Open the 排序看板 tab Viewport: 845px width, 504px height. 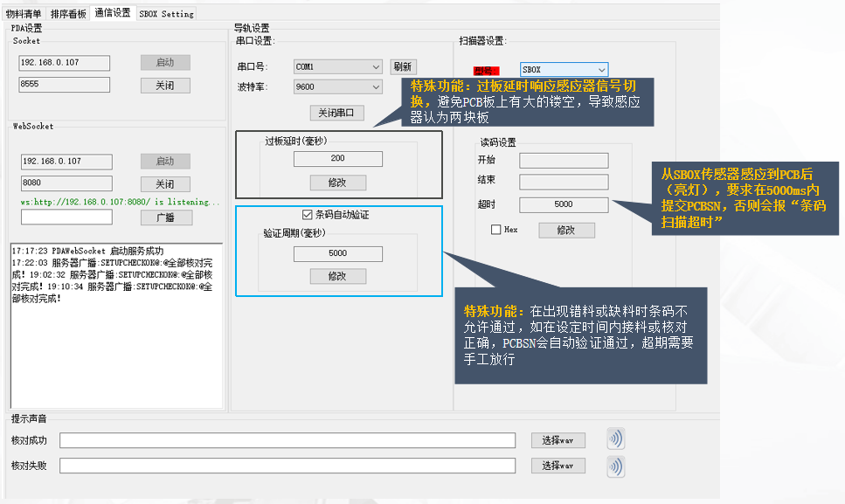click(x=68, y=13)
